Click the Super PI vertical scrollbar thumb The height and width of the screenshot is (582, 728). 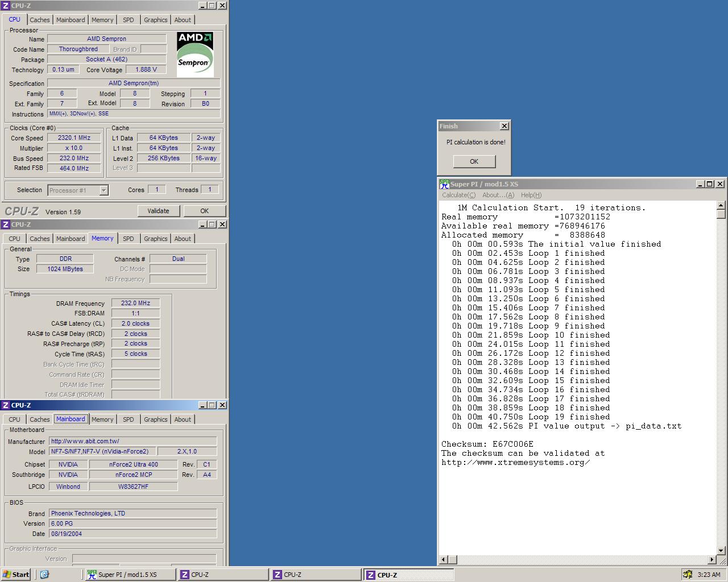(x=721, y=214)
